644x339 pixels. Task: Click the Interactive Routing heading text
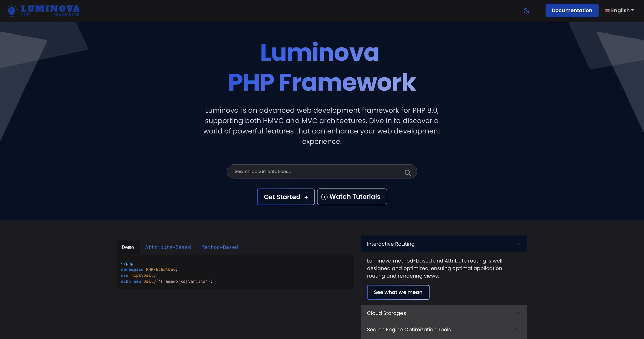click(x=390, y=244)
